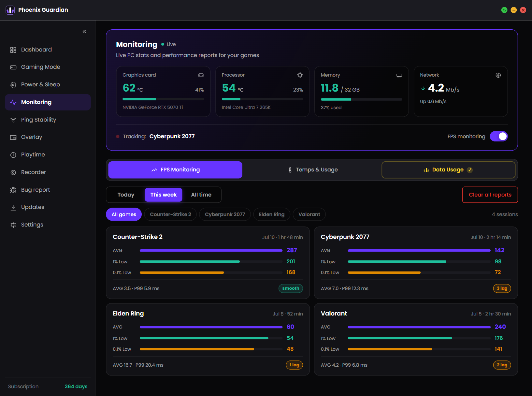Switch to Temps & Usage tab

pyautogui.click(x=313, y=170)
